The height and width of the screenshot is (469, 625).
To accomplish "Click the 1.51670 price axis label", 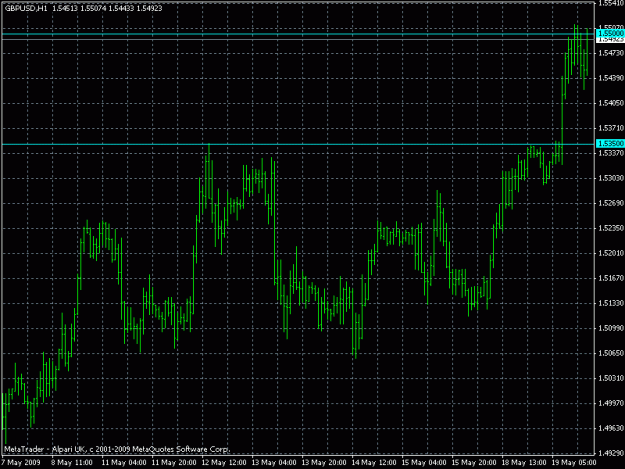I will point(611,278).
